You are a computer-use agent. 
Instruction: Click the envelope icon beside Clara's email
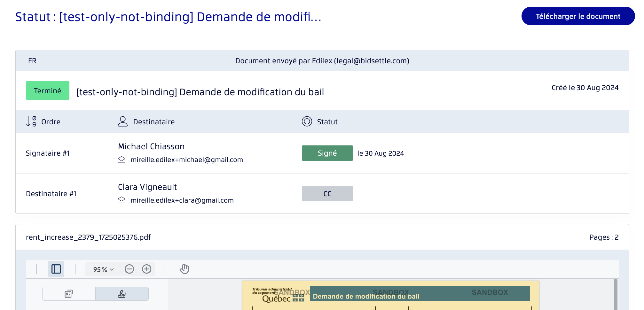122,200
